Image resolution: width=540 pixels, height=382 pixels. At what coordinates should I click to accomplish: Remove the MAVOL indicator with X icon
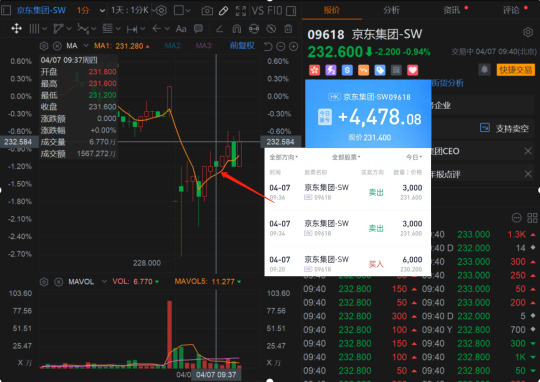(59, 282)
